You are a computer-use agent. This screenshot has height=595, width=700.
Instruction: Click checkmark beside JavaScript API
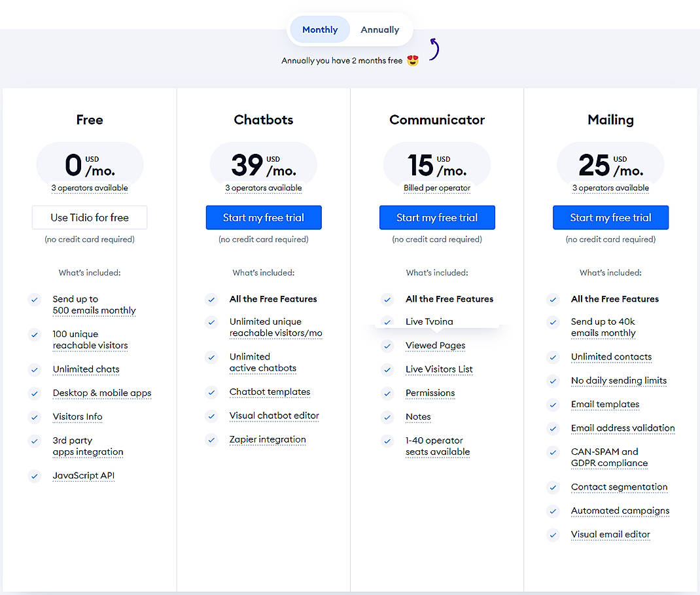point(35,476)
